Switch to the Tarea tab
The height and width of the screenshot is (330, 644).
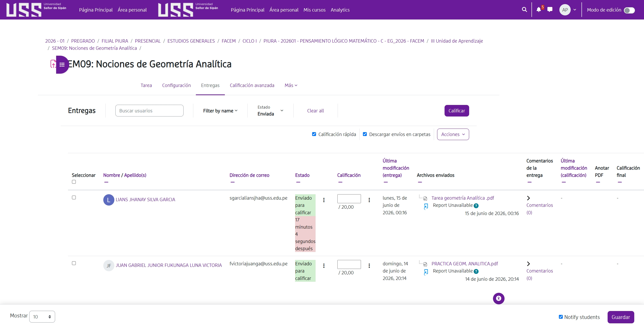tap(146, 85)
